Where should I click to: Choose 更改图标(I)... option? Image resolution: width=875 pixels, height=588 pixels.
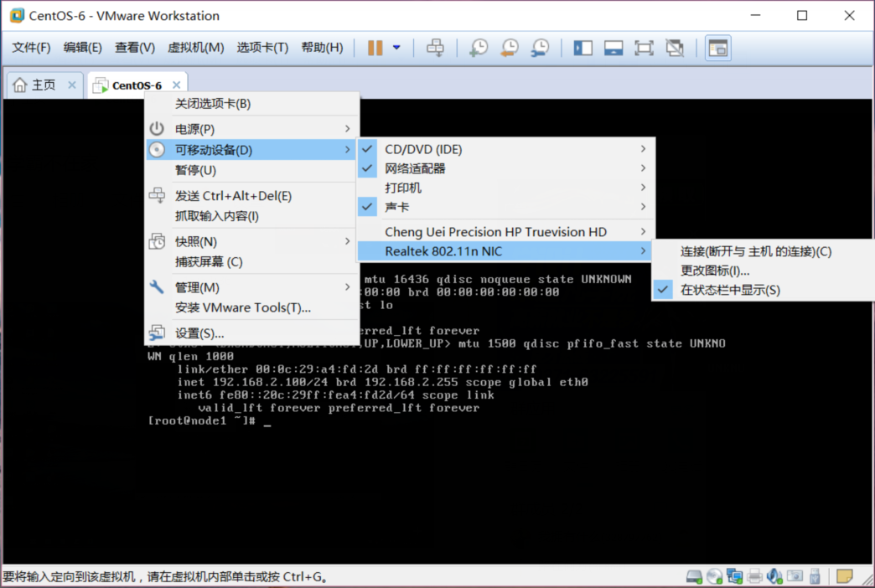[x=764, y=271]
